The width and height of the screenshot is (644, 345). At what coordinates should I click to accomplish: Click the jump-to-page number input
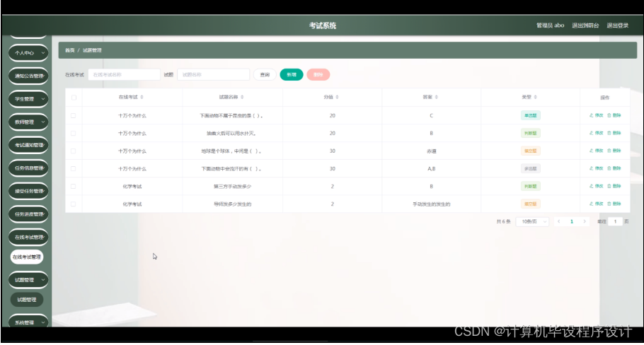click(615, 221)
